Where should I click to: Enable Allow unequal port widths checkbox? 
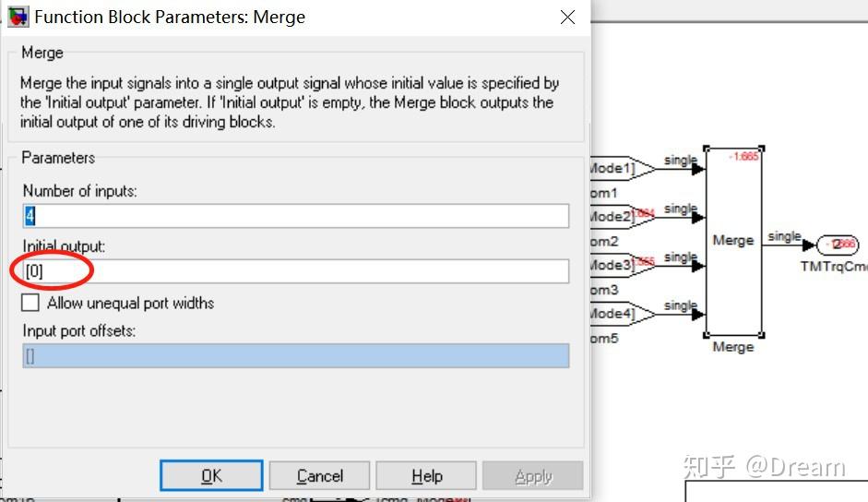pos(30,303)
